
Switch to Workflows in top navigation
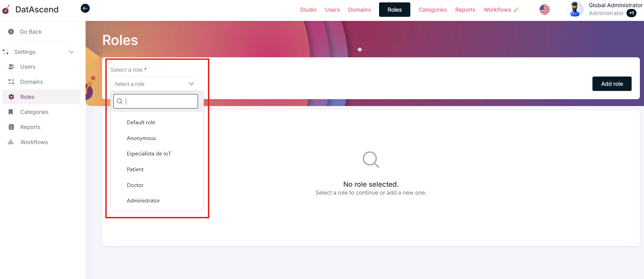pos(497,10)
